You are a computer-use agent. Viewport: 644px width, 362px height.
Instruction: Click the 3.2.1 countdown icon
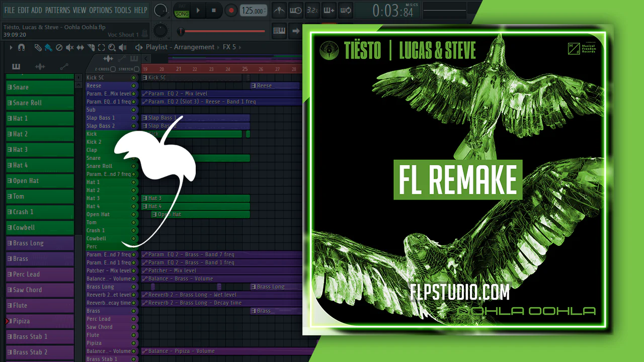click(x=312, y=10)
